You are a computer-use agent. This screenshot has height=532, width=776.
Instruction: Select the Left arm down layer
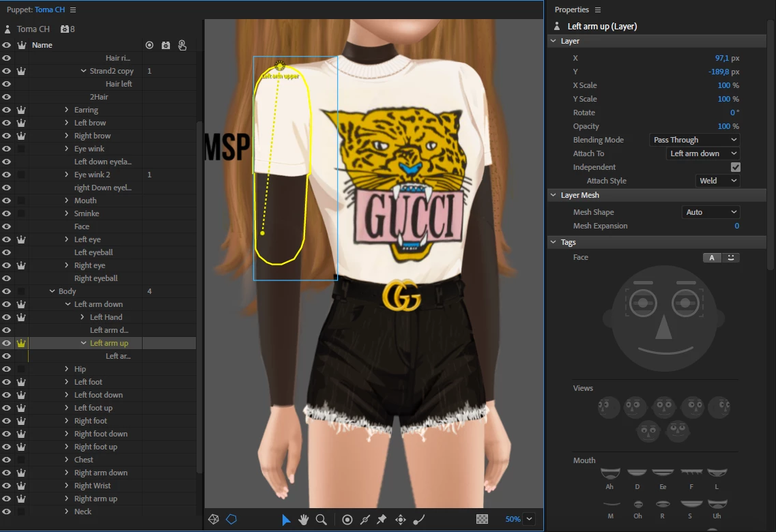98,304
